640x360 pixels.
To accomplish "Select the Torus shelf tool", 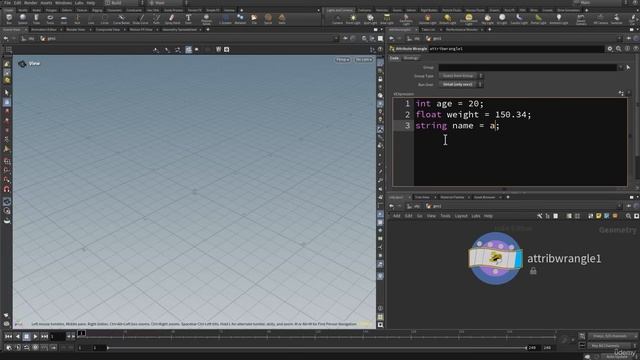I will pos(50,19).
